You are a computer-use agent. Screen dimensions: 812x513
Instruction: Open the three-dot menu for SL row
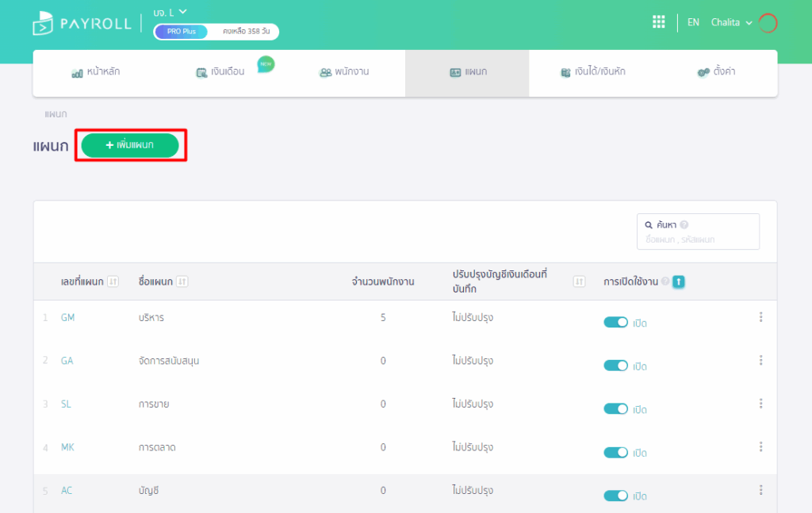[x=760, y=404]
